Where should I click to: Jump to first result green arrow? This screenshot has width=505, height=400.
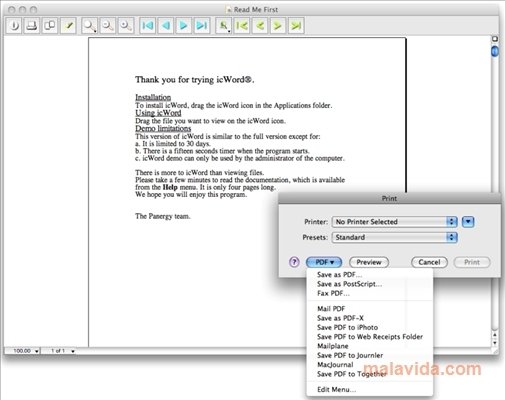pos(242,25)
